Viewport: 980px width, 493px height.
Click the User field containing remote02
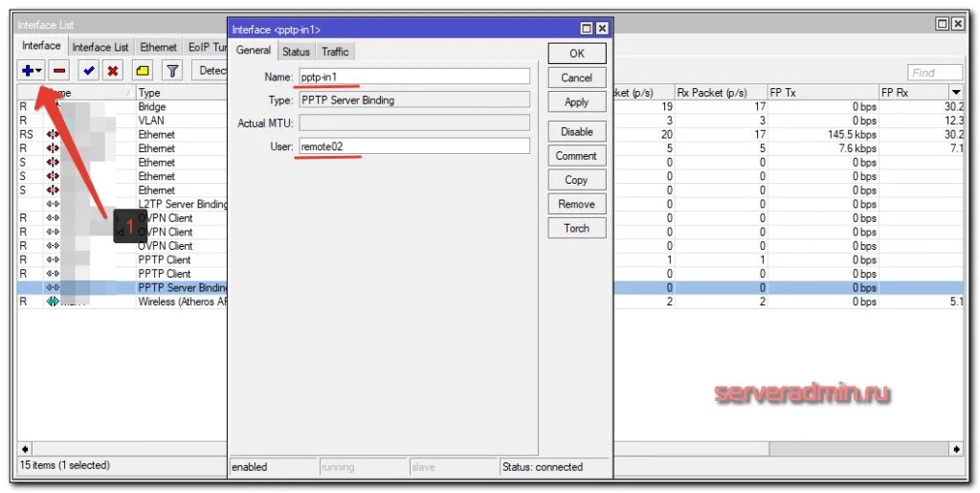point(414,146)
